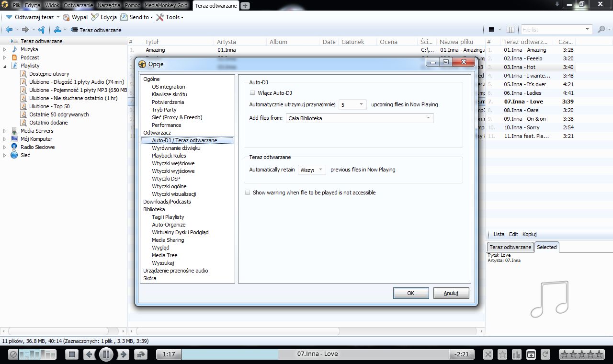This screenshot has width=613, height=364.
Task: Add a new tab with plus button
Action: pos(245,6)
